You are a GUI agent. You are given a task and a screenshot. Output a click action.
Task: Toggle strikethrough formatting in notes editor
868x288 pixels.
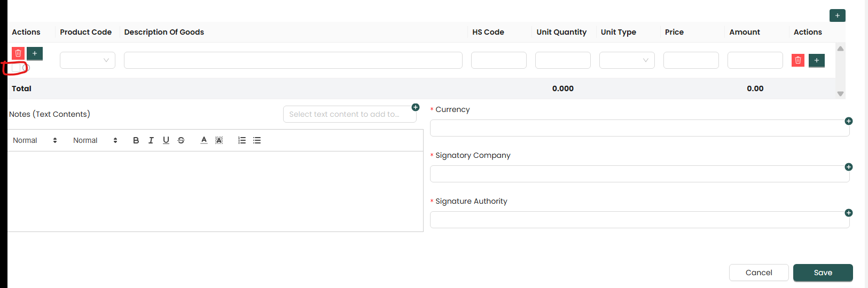click(181, 140)
